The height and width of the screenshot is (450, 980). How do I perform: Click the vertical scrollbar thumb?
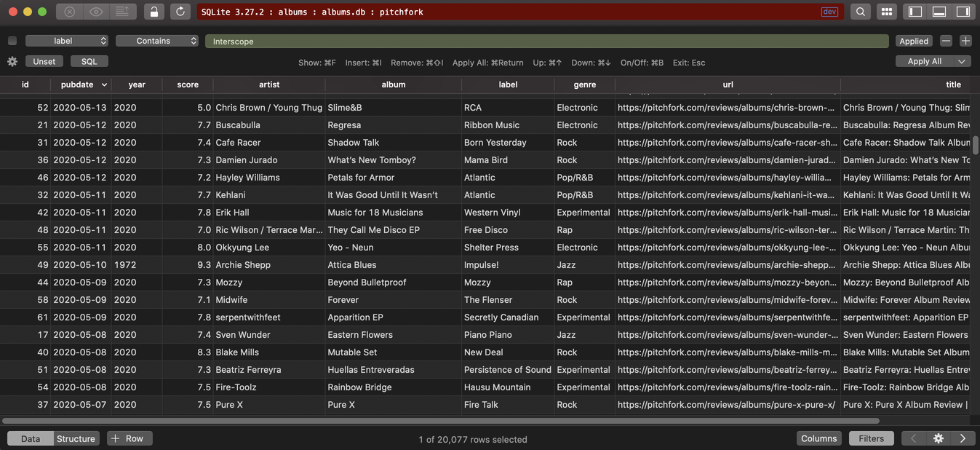(976, 145)
